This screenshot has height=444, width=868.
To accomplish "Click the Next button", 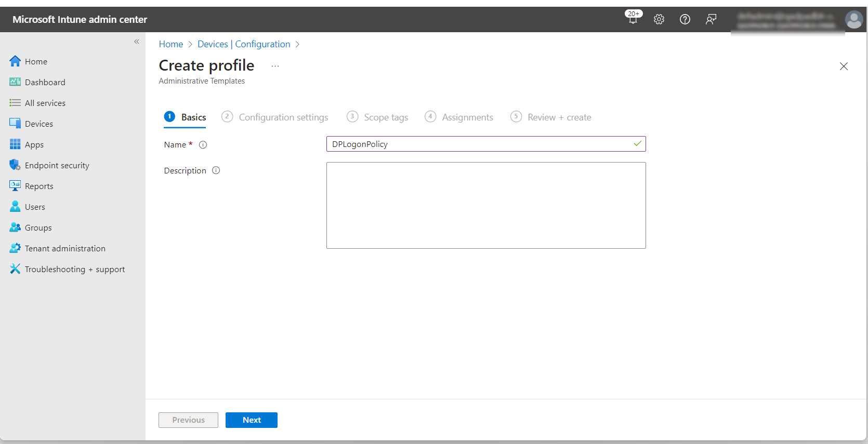I will click(x=252, y=420).
